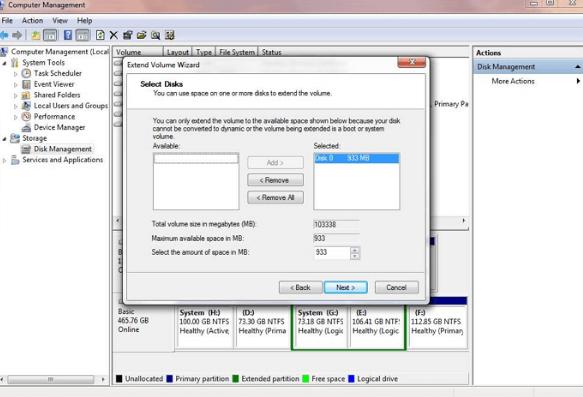Click the settings list toolbar icon

[170, 35]
